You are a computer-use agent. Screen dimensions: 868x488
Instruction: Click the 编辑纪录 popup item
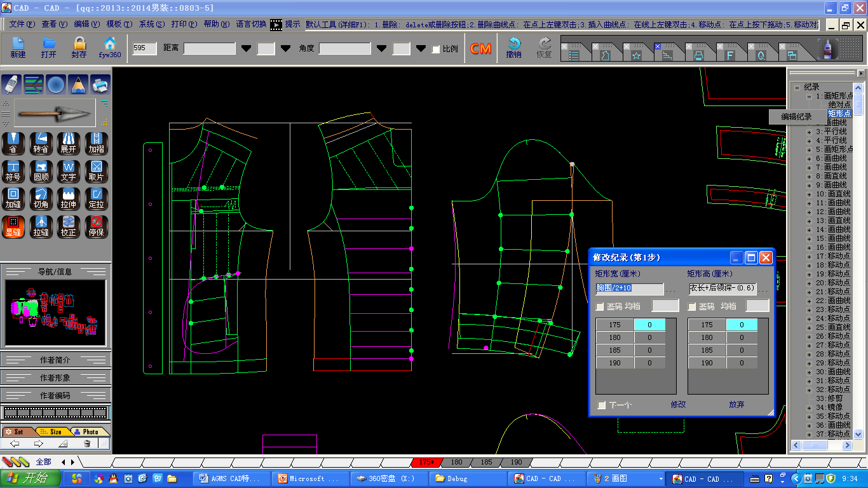click(x=797, y=117)
